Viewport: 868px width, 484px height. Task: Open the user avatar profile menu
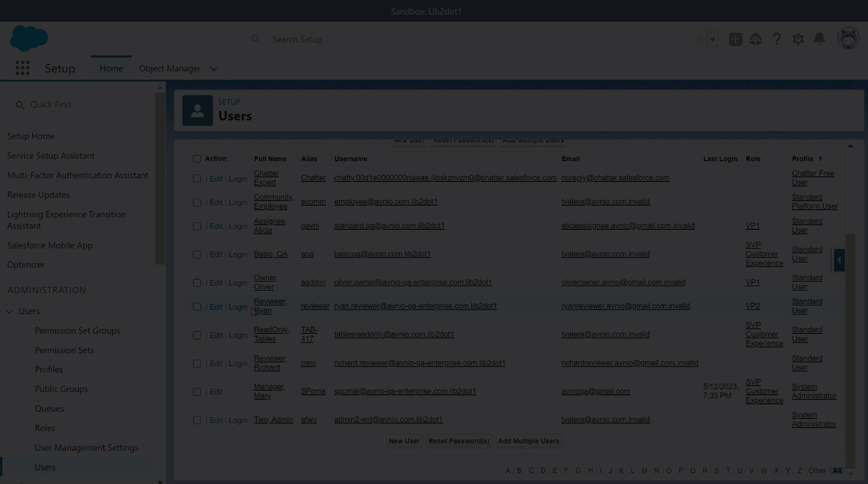(x=848, y=38)
